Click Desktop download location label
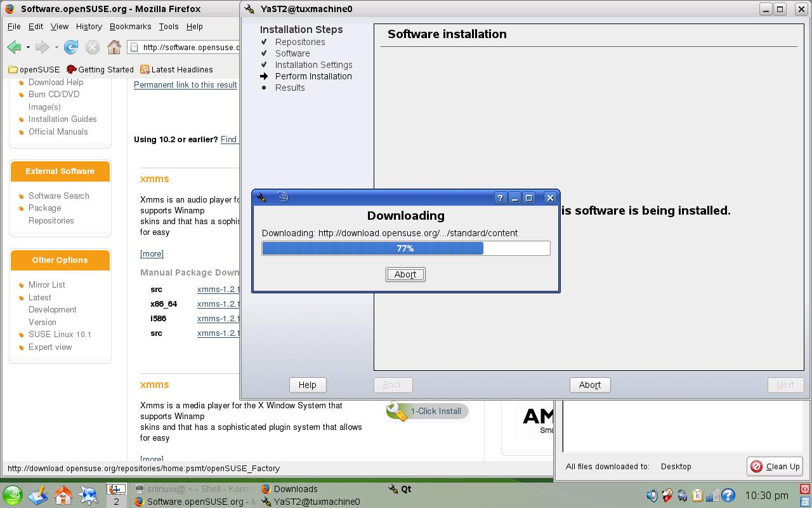This screenshot has height=508, width=812. (x=676, y=466)
